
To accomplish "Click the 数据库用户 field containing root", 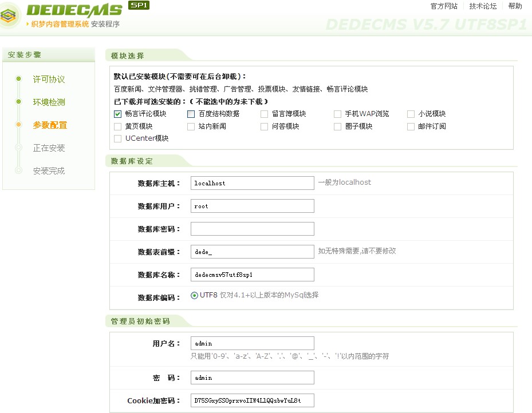I will point(253,206).
